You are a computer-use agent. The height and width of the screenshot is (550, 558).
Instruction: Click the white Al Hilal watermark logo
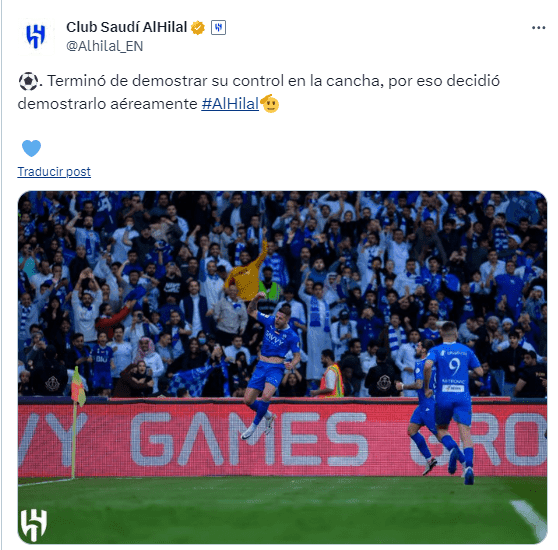(x=33, y=525)
